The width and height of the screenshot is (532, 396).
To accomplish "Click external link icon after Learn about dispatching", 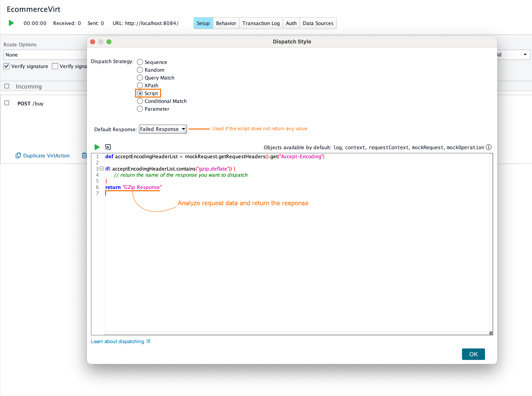I will click(x=148, y=341).
